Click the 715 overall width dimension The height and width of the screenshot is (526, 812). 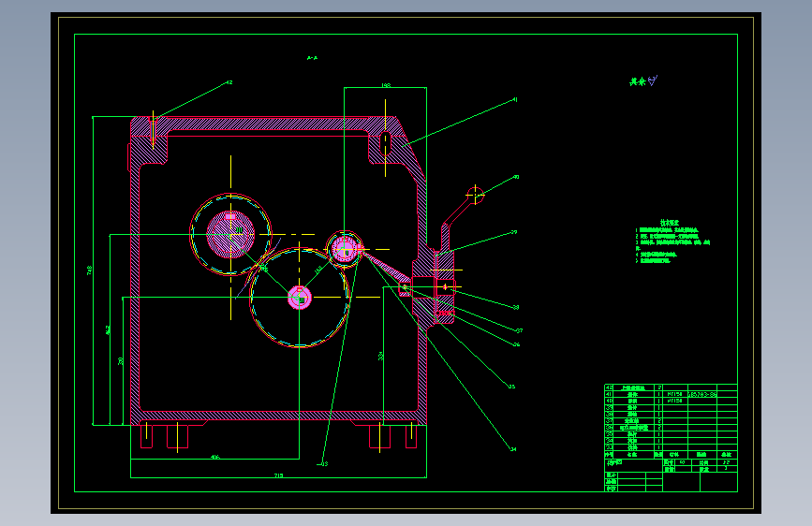pos(278,475)
